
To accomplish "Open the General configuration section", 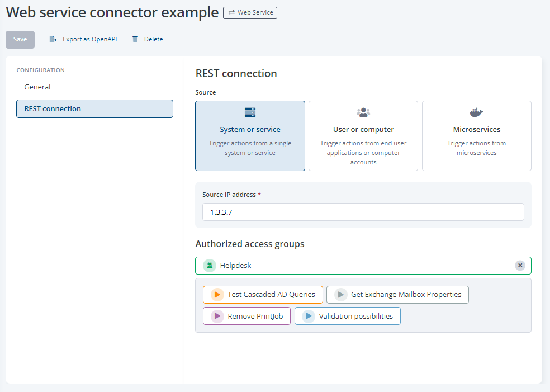I will (x=37, y=87).
